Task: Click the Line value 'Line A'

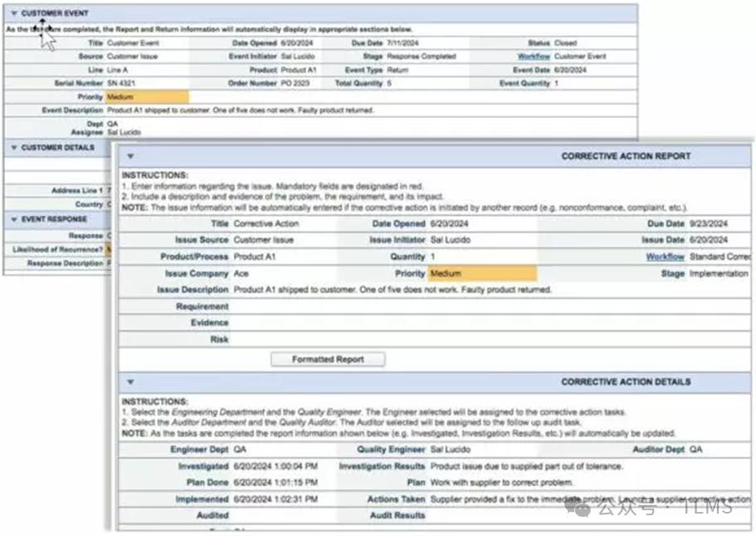Action: [x=117, y=70]
